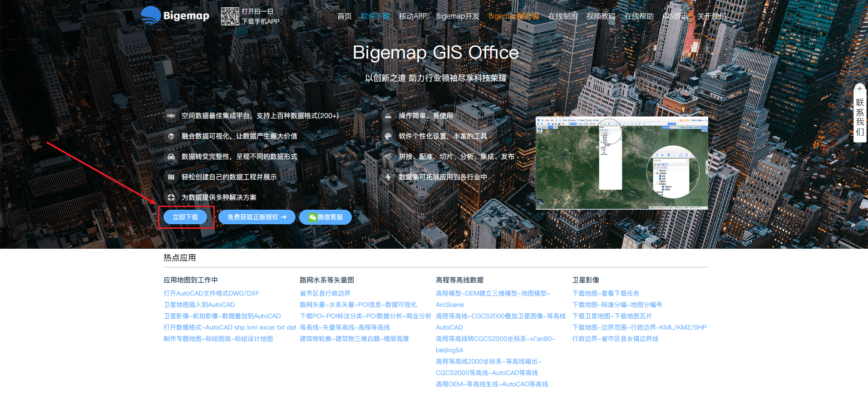Click the icon beside 数据转变完整性
Viewport: 868px width, 409px height.
tap(171, 157)
